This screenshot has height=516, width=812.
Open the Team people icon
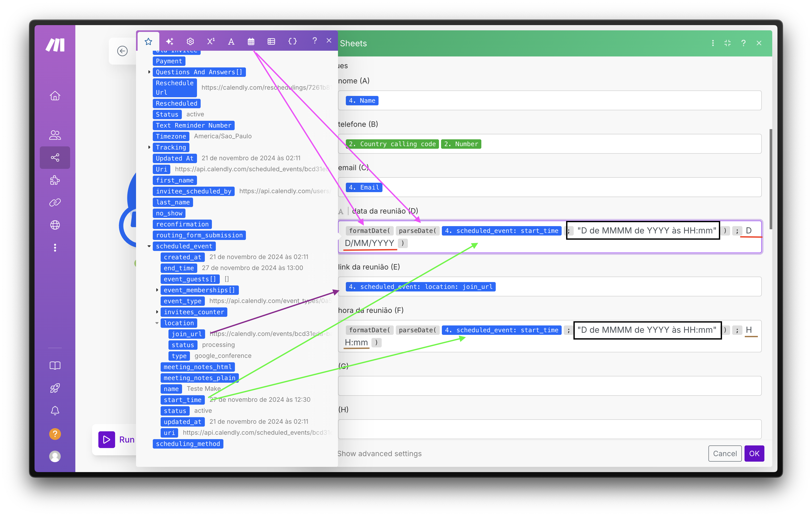(55, 135)
